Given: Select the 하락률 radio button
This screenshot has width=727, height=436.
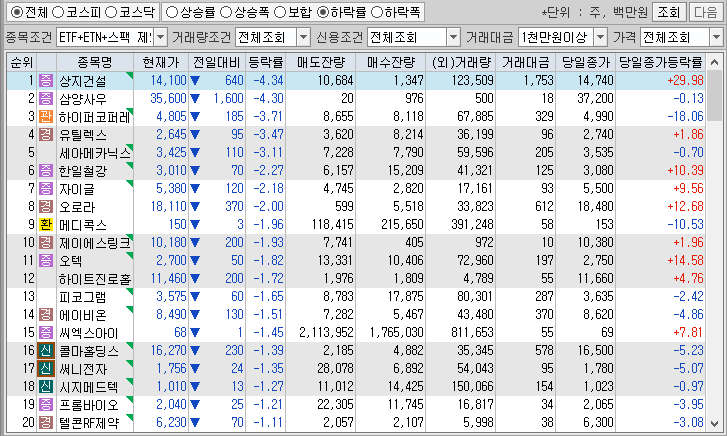Looking at the screenshot, I should point(323,13).
